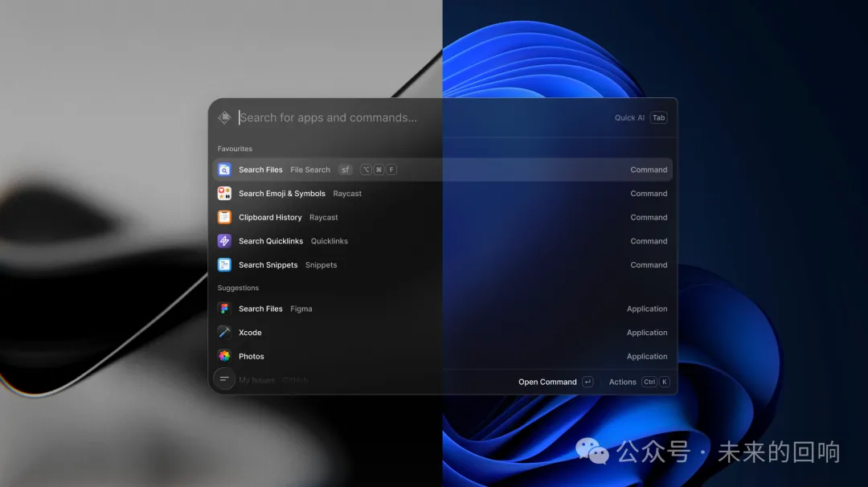This screenshot has width=868, height=487.
Task: Select Search Quicklinks row text
Action: [x=271, y=241]
